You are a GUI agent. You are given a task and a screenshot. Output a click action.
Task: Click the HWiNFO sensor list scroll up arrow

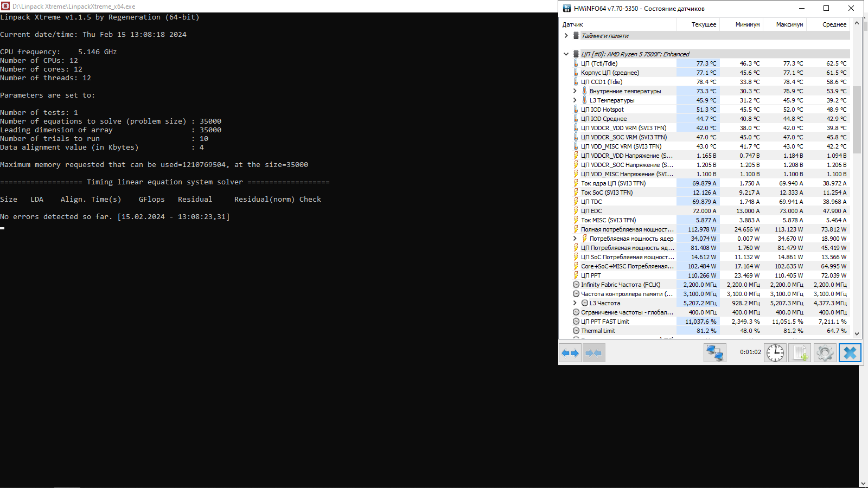click(x=857, y=23)
